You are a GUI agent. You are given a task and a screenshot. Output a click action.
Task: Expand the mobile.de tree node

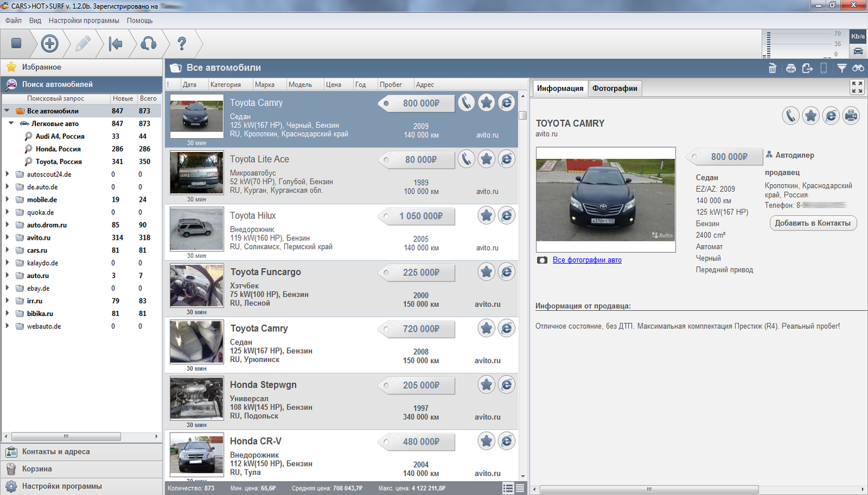[7, 199]
